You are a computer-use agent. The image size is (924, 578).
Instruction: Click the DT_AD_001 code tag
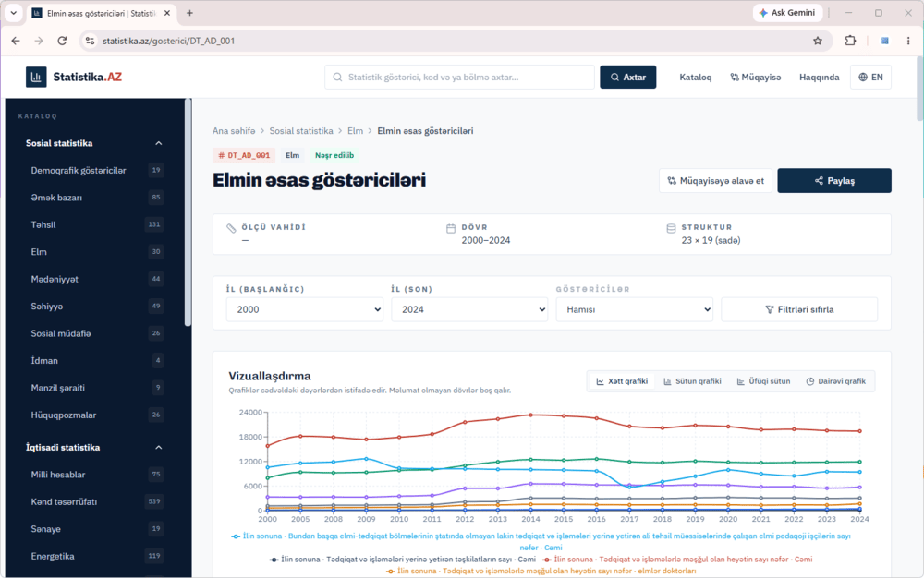click(x=244, y=155)
